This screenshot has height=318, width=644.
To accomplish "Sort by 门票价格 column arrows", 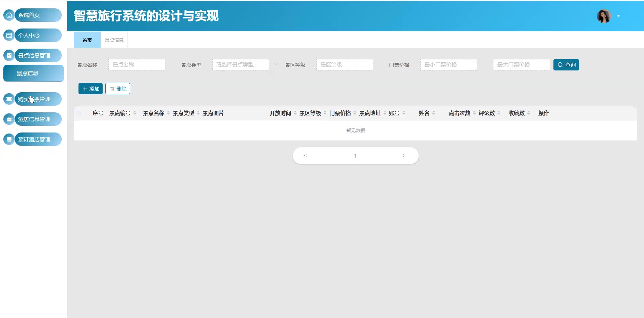I will click(355, 113).
